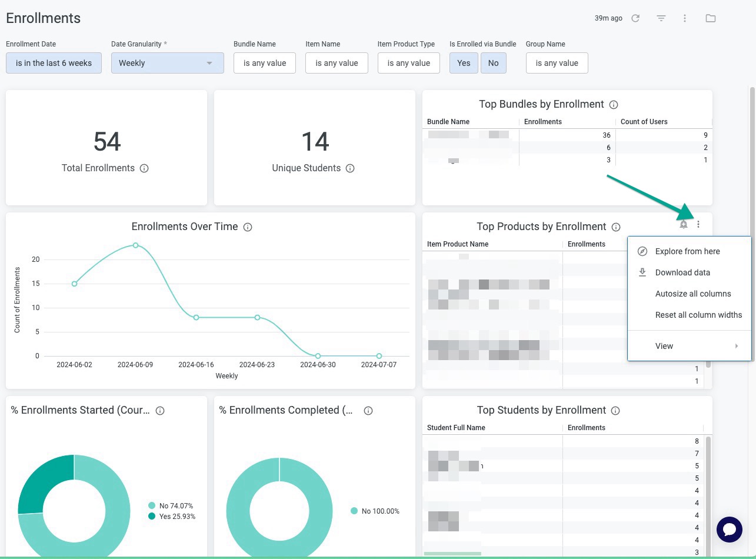Expand the View submenu
The width and height of the screenshot is (756, 559).
pos(664,346)
